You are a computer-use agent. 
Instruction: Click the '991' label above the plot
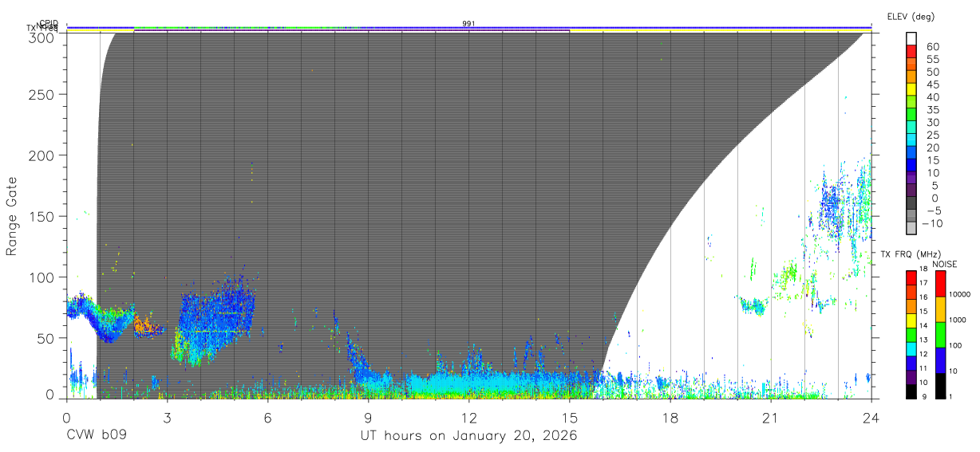(469, 24)
